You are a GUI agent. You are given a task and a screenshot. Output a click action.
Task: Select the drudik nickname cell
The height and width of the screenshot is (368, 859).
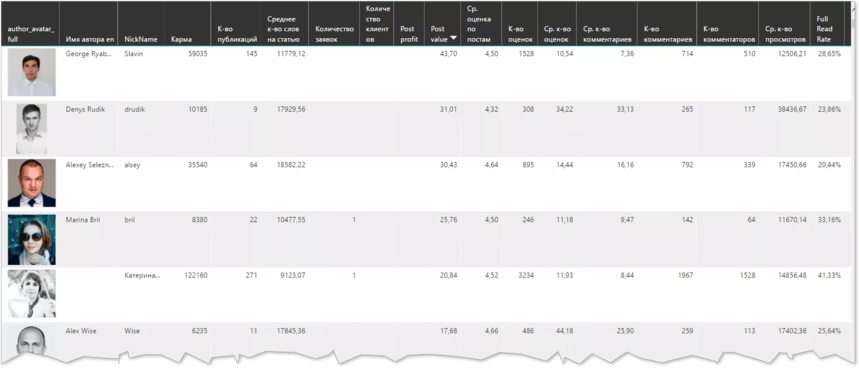134,109
